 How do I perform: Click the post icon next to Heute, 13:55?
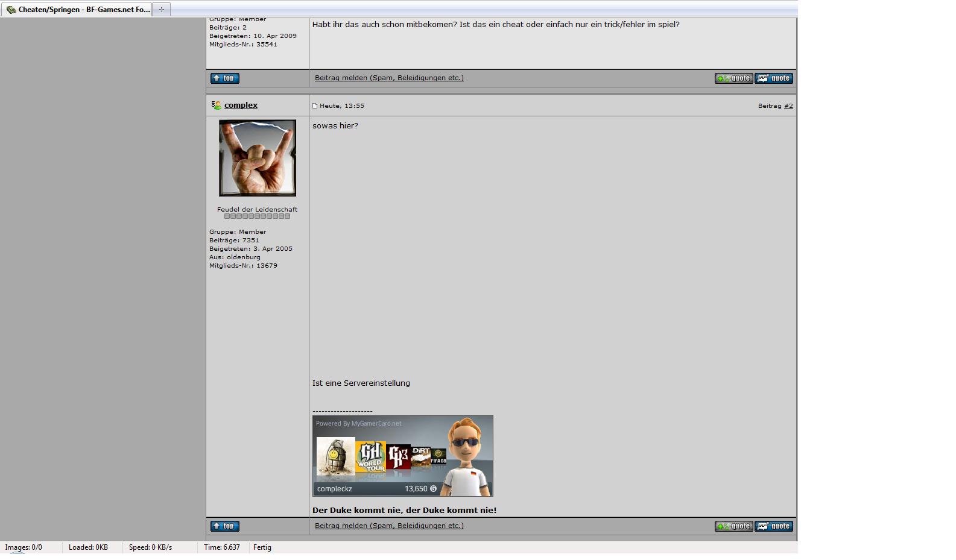point(315,106)
